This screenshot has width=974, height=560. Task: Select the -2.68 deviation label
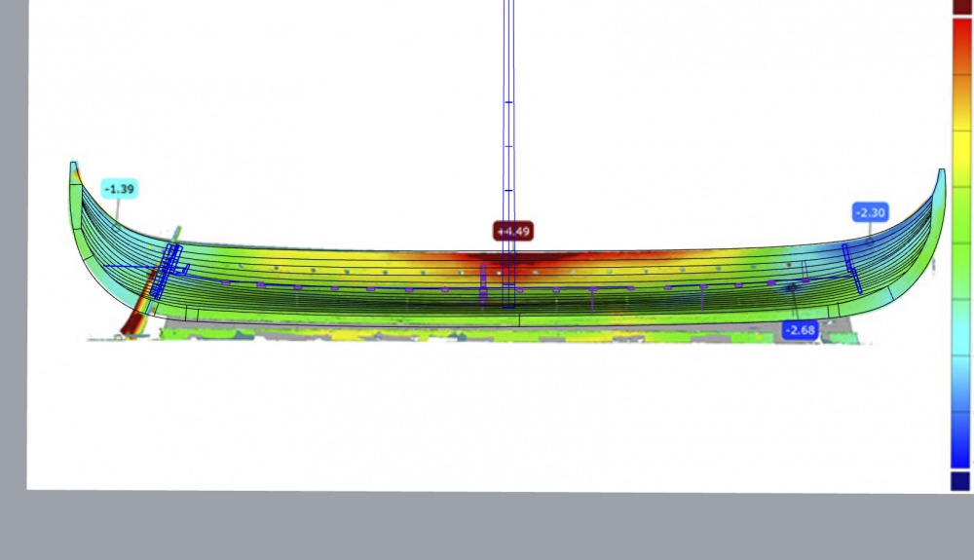click(x=800, y=330)
